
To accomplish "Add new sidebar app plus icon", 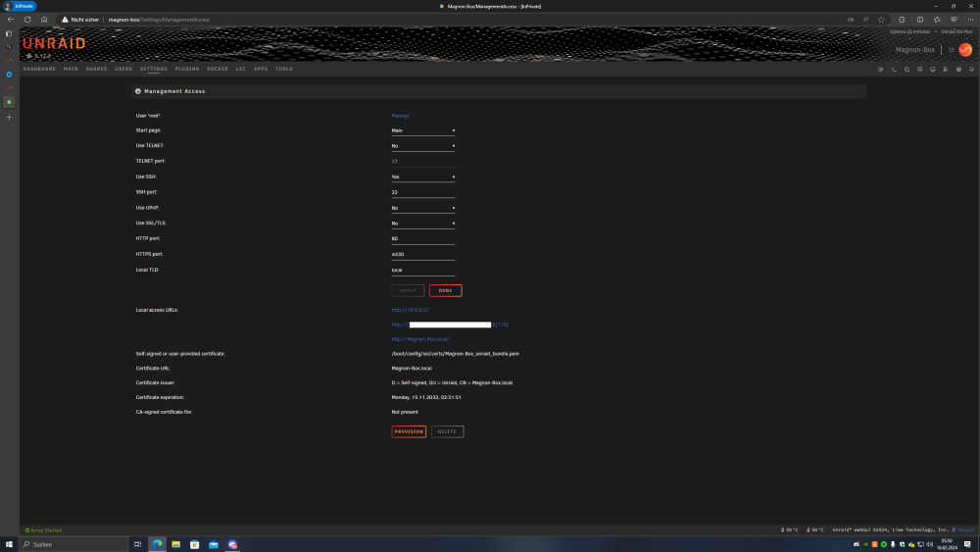I will (x=9, y=118).
